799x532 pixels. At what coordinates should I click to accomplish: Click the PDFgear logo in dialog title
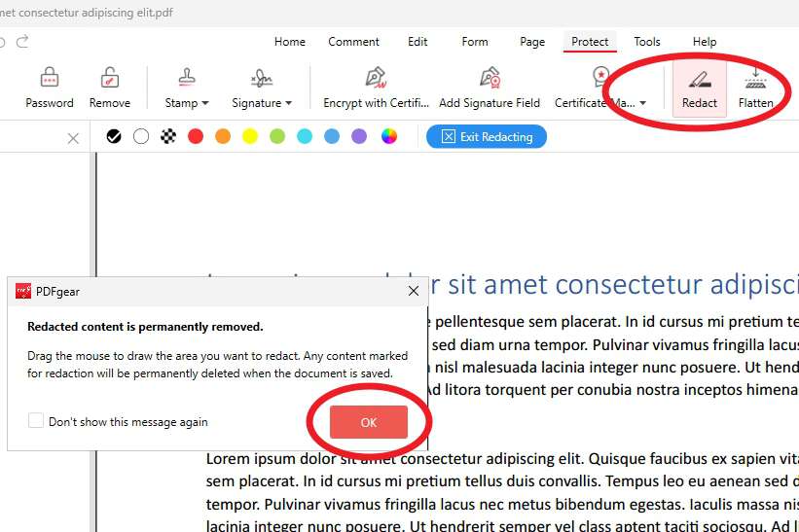coord(23,291)
